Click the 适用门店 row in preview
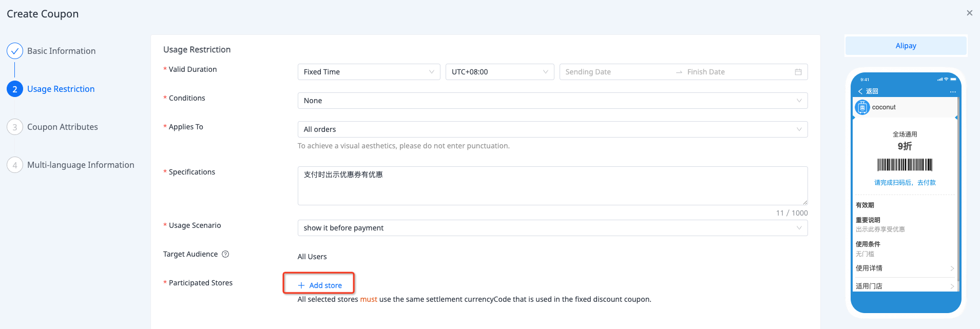980x329 pixels. [905, 286]
